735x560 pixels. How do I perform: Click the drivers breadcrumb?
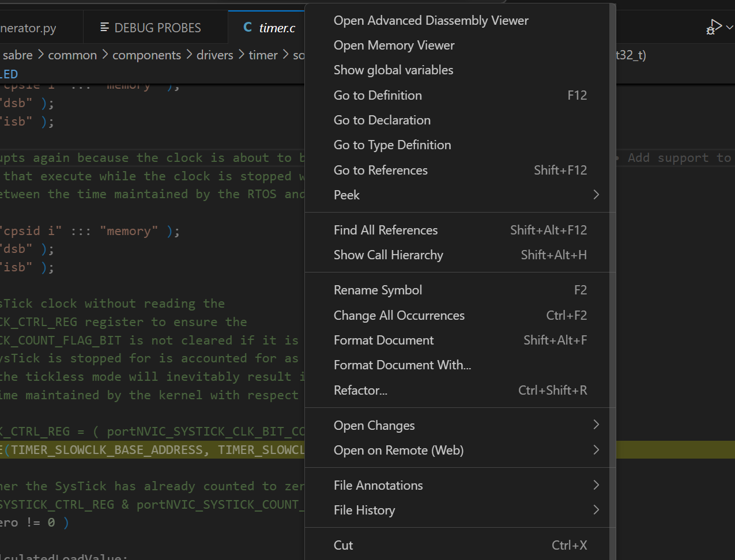pos(214,55)
